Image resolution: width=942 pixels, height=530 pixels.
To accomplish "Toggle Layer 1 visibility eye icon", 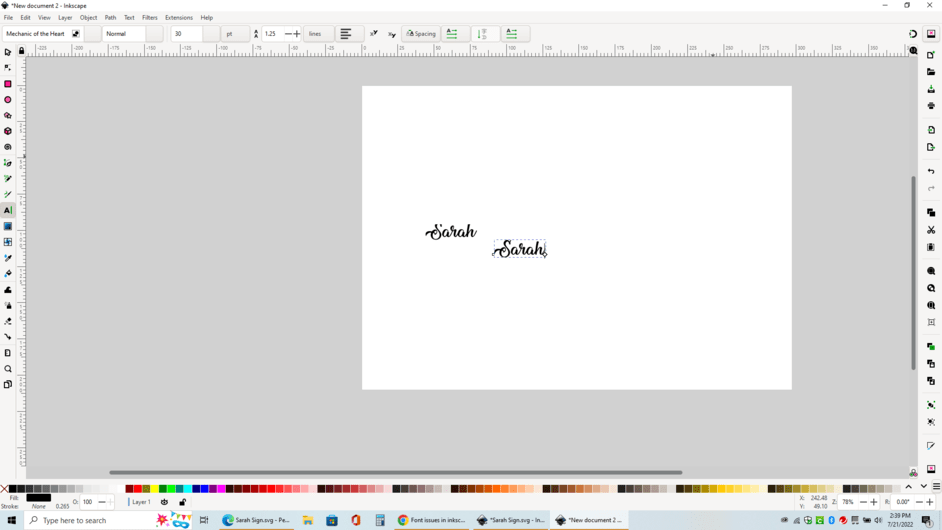I will click(x=165, y=502).
